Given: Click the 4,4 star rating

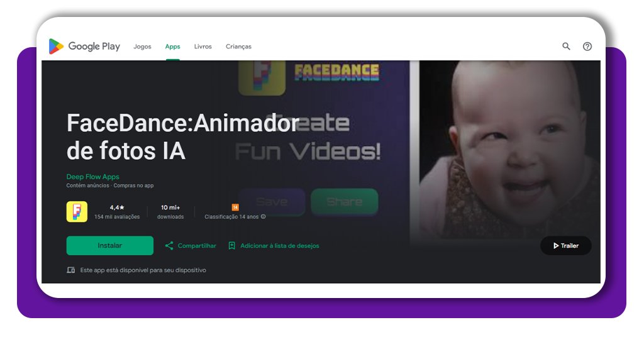Looking at the screenshot, I should (117, 207).
